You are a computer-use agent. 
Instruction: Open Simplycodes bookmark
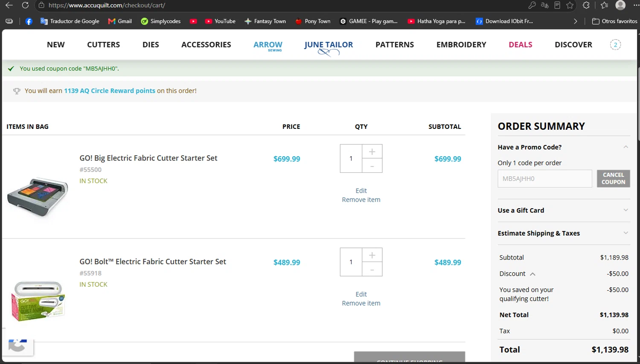point(161,21)
